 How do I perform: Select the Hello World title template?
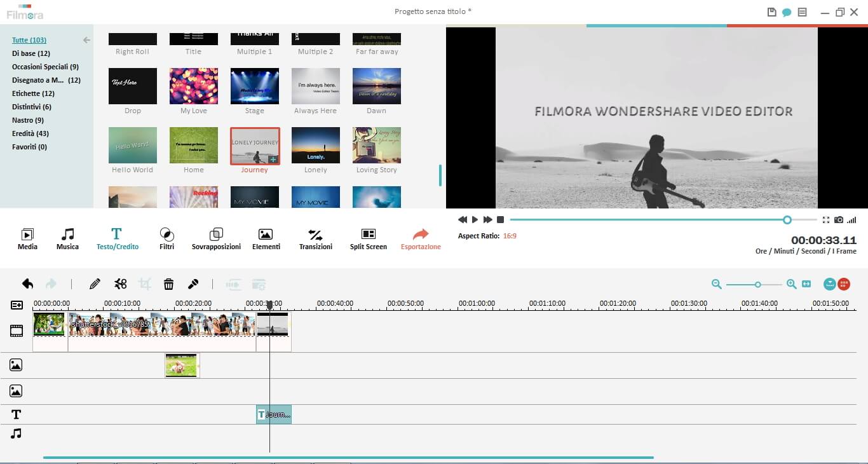(x=133, y=145)
